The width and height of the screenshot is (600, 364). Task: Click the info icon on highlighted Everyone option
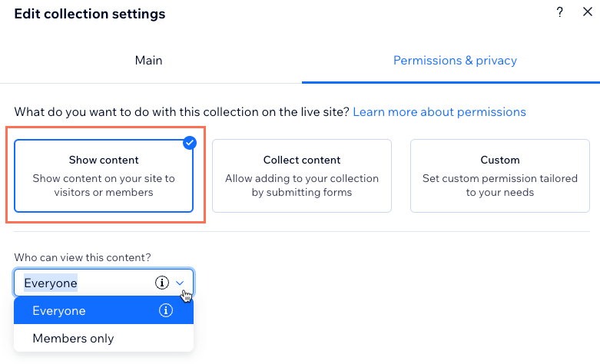pos(166,310)
